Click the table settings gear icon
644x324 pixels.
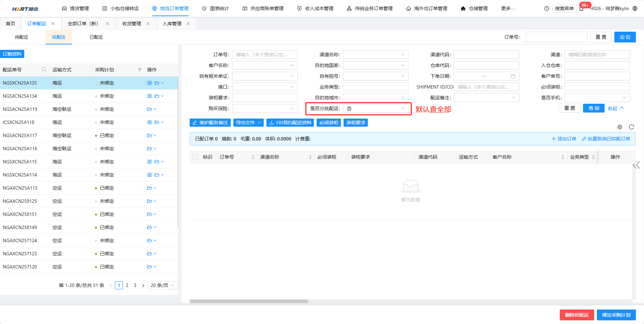tap(619, 127)
